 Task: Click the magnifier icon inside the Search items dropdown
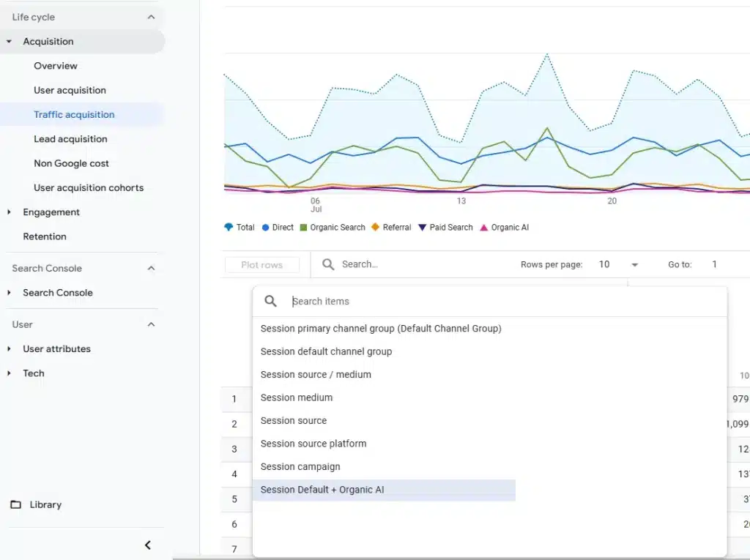[x=270, y=301]
